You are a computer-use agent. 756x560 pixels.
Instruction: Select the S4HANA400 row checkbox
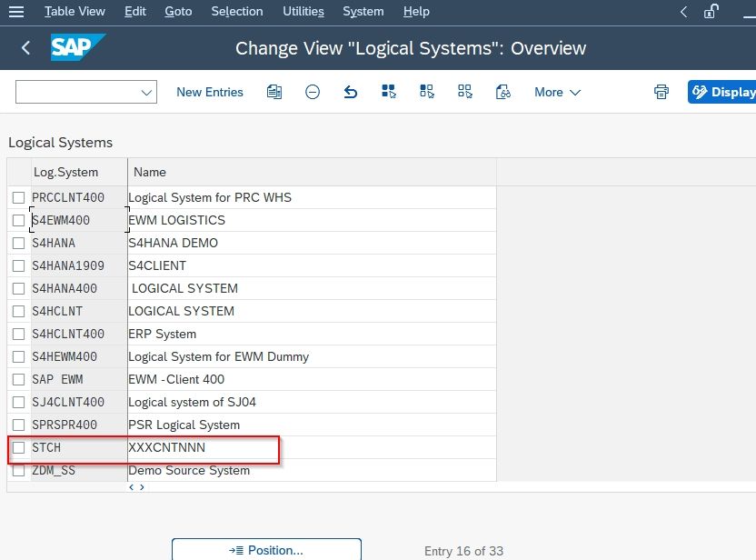(19, 288)
